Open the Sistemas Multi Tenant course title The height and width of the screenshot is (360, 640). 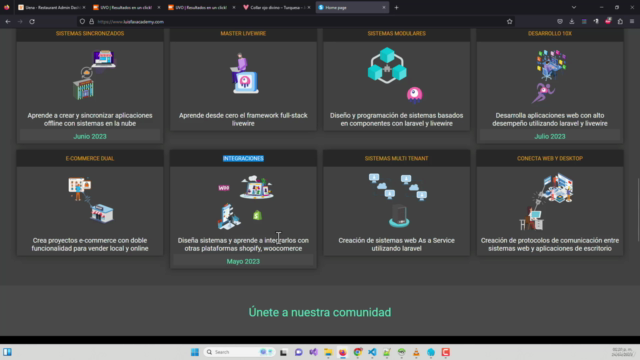[397, 158]
